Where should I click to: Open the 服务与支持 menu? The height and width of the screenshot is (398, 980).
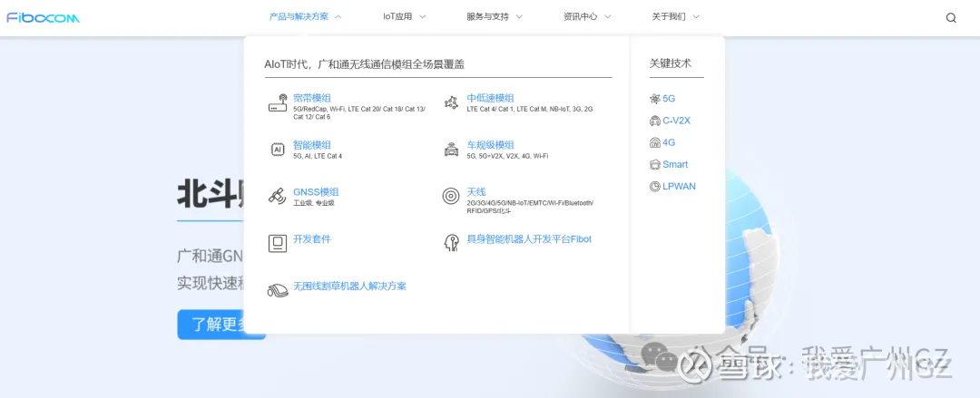pos(487,17)
